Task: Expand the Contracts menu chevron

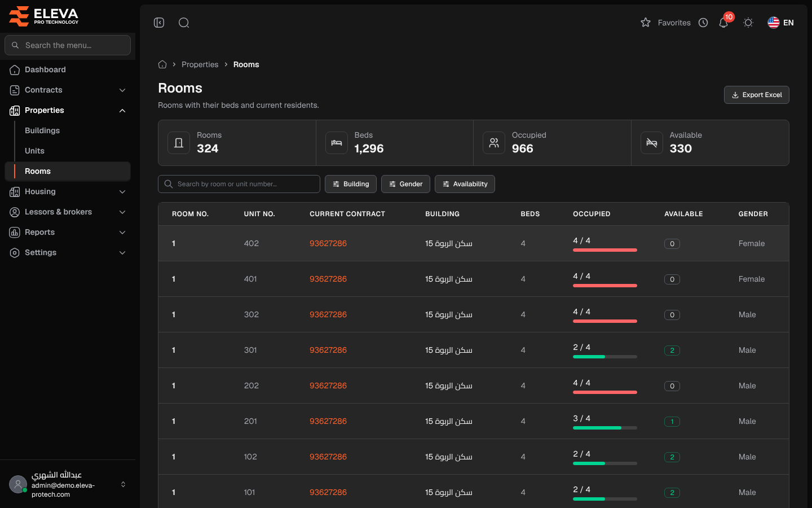Action: 122,90
